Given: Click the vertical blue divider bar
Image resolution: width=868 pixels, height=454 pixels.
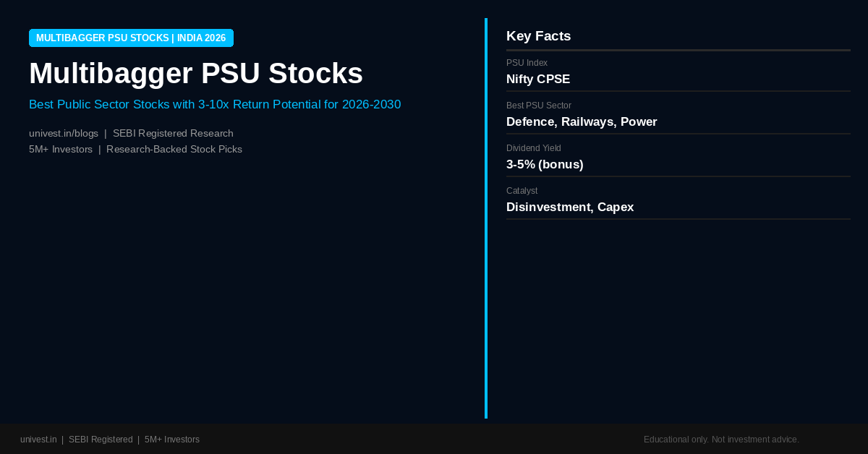Looking at the screenshot, I should (x=486, y=218).
